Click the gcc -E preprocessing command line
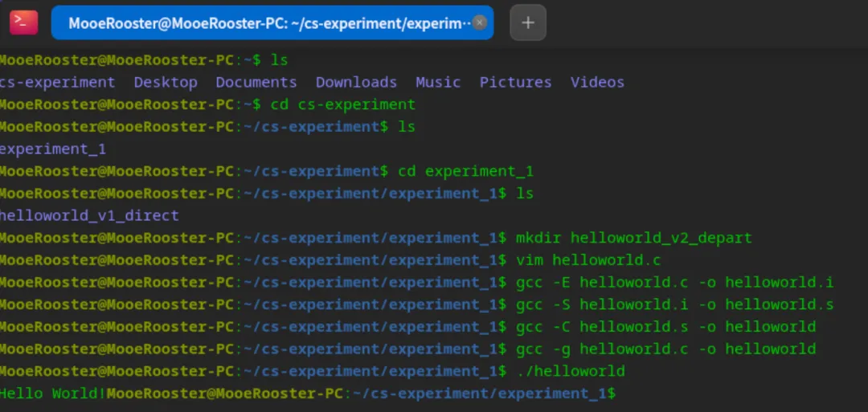 [674, 282]
